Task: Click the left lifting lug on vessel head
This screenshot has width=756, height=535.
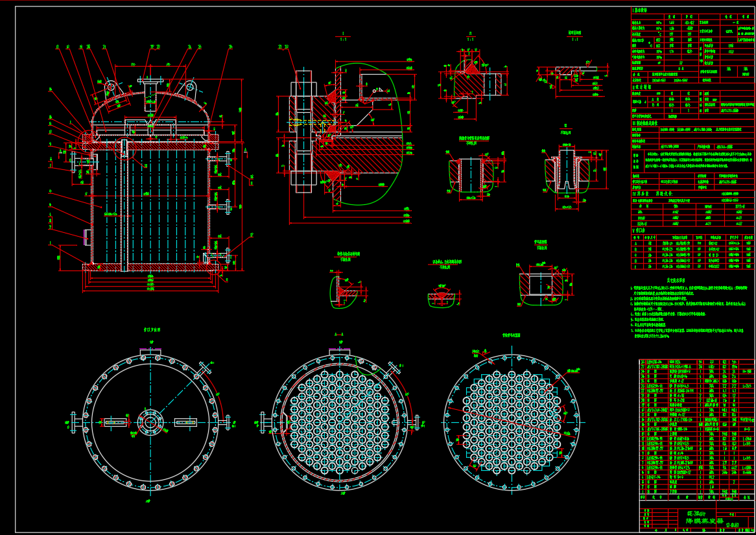Action: 110,86
